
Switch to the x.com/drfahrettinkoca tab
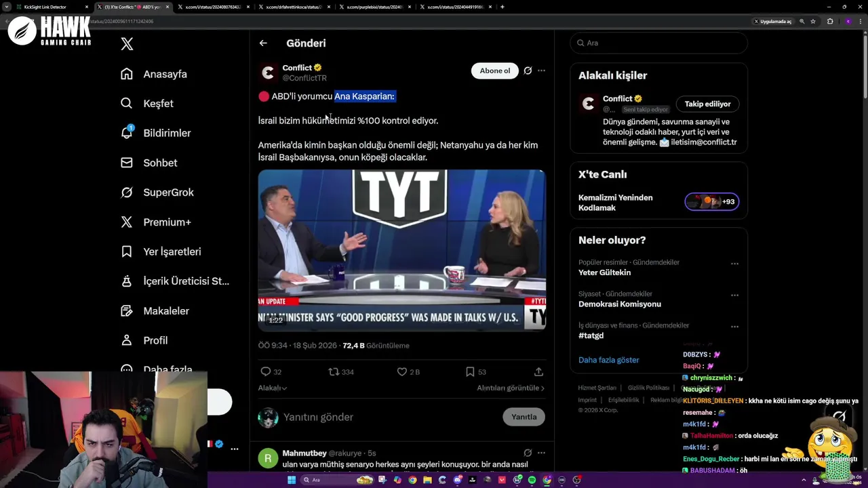point(293,7)
